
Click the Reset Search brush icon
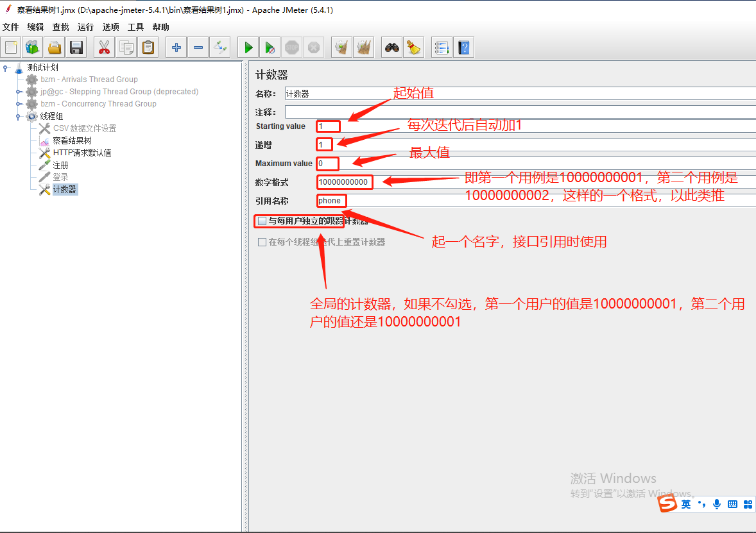pyautogui.click(x=414, y=47)
